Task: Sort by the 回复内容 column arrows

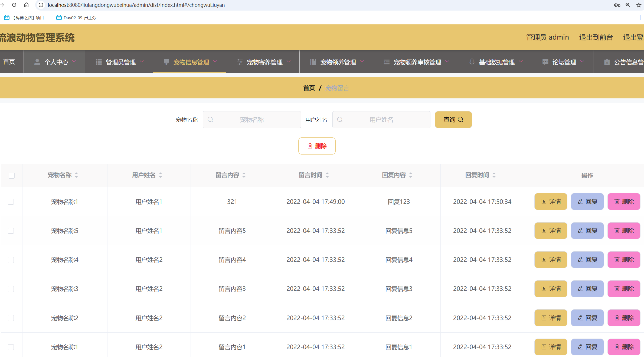Action: (411, 175)
